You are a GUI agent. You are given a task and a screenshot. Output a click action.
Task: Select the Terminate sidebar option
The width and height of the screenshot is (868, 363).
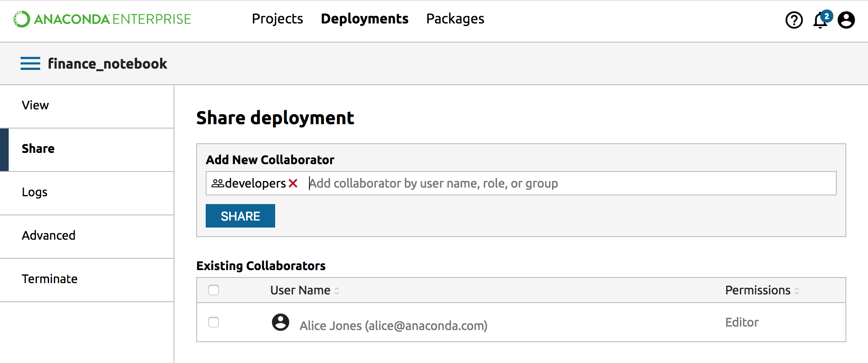pos(49,279)
